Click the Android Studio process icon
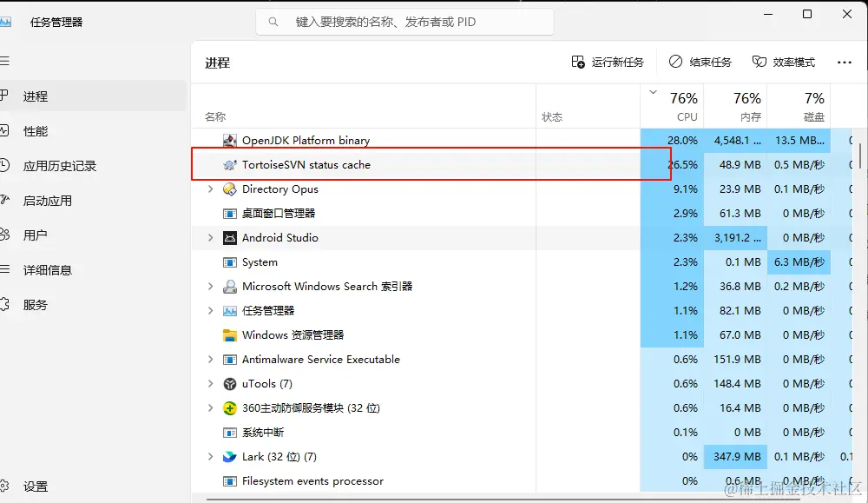868x503 pixels. coord(229,237)
